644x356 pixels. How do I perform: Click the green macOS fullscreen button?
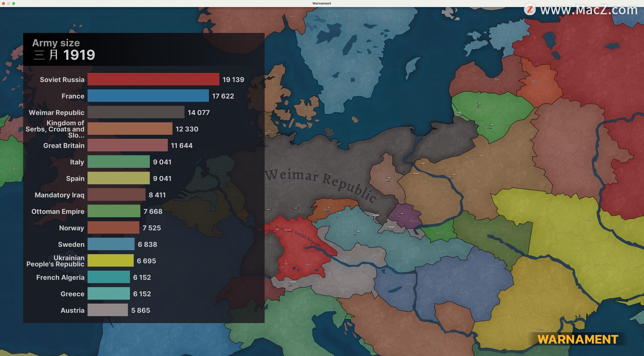(14, 3)
